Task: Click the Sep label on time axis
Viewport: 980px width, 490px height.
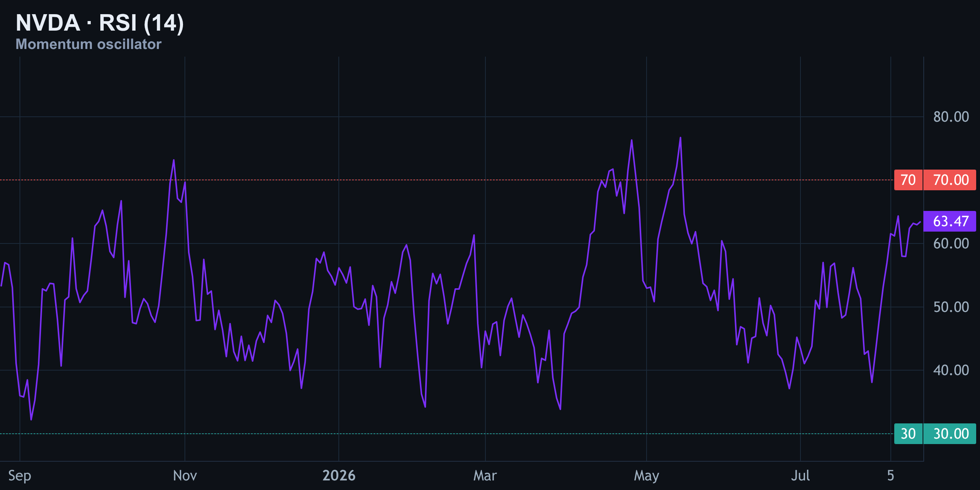Action: coord(20,476)
